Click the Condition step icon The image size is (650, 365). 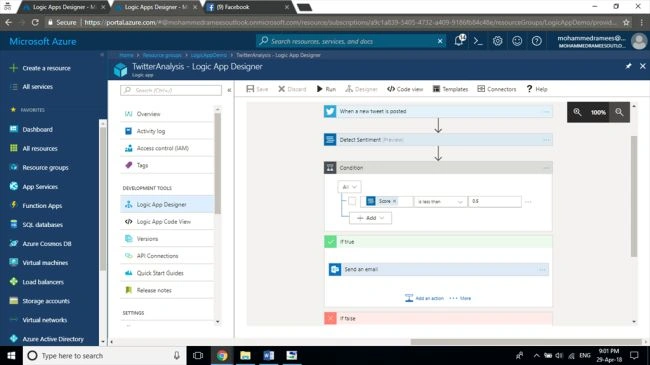coord(330,168)
